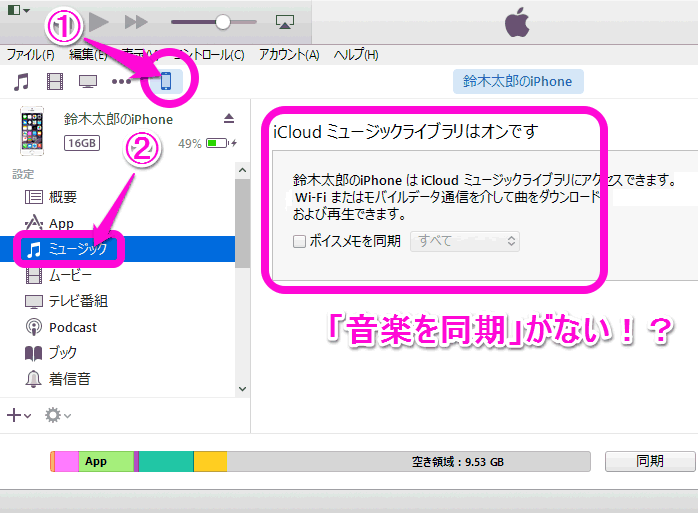Switch to the Music library note icon
Image resolution: width=698 pixels, height=513 pixels.
[21, 81]
